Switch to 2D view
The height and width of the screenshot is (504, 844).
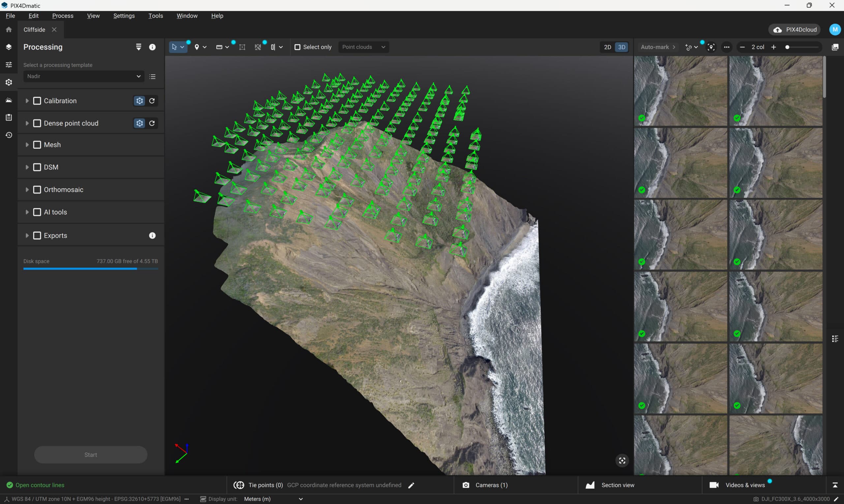(x=607, y=47)
